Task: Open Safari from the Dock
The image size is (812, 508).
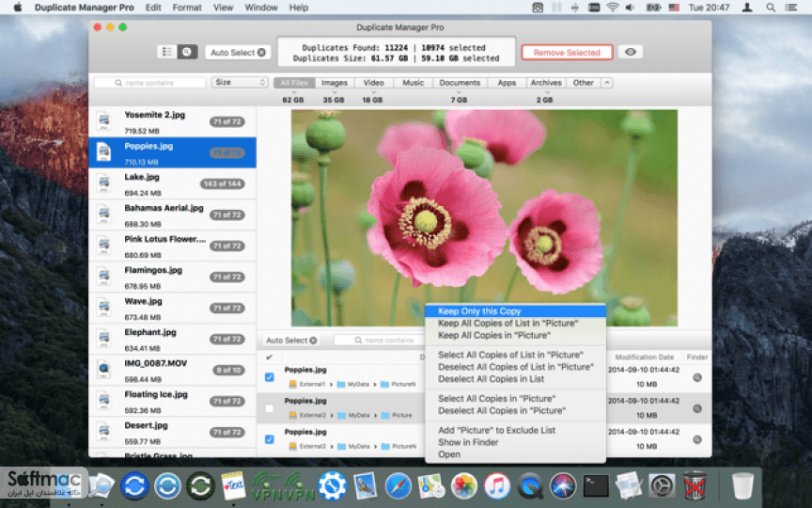Action: (398, 486)
